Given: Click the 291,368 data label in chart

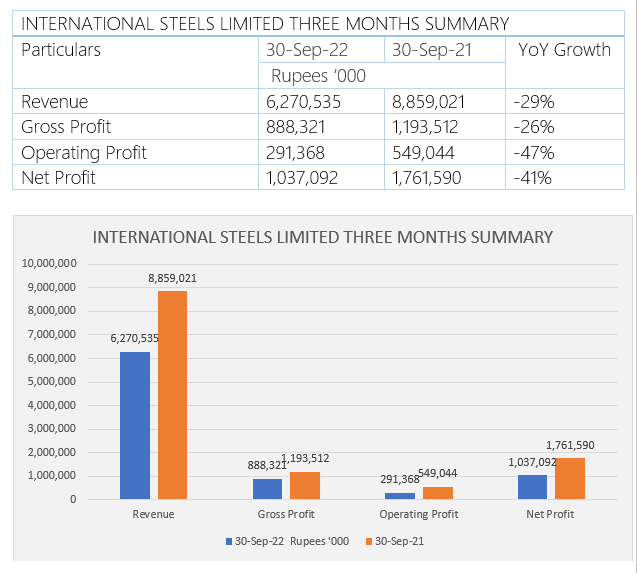Looking at the screenshot, I should [400, 480].
